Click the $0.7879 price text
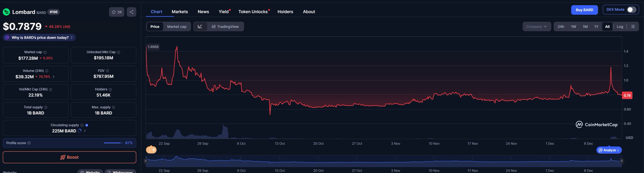The image size is (644, 173). (x=22, y=26)
